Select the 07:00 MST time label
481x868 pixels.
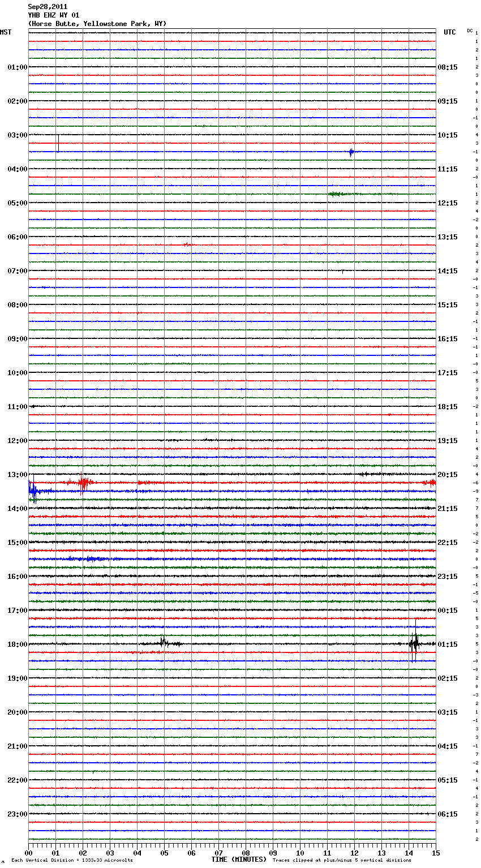coord(18,271)
